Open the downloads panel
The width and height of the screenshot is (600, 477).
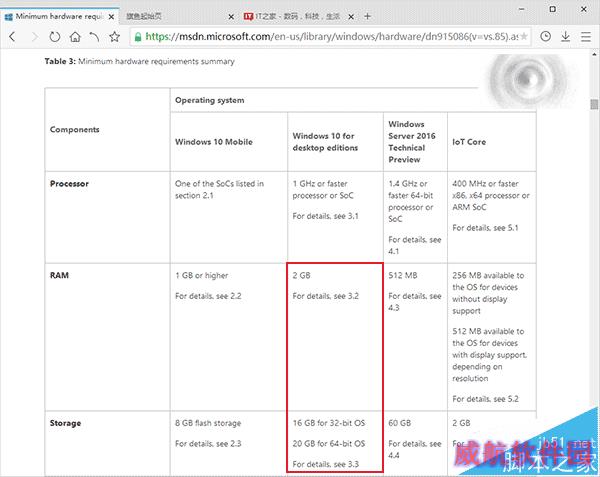[566, 37]
